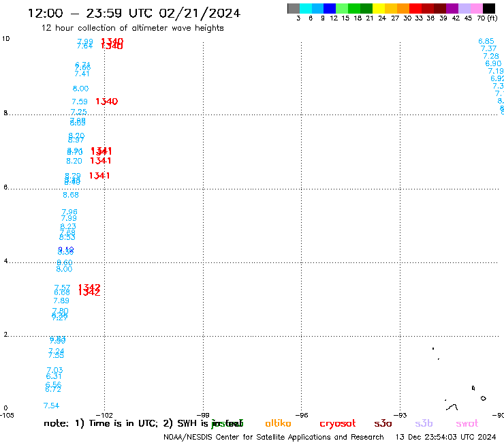Click the wave height value 7.41
504x443 pixels.
pos(82,74)
